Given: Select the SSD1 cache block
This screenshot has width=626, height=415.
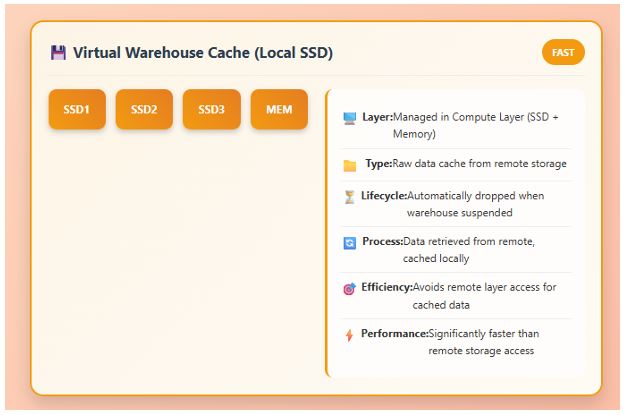Looking at the screenshot, I should click(x=77, y=110).
